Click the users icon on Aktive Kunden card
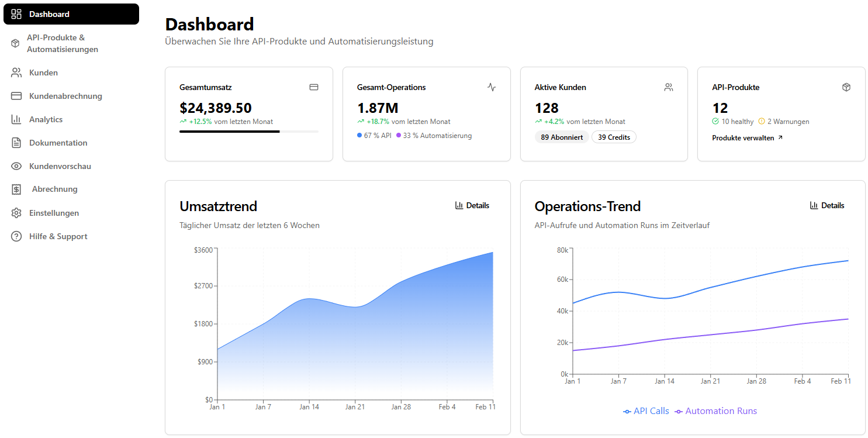Image resolution: width=868 pixels, height=438 pixels. (x=669, y=87)
